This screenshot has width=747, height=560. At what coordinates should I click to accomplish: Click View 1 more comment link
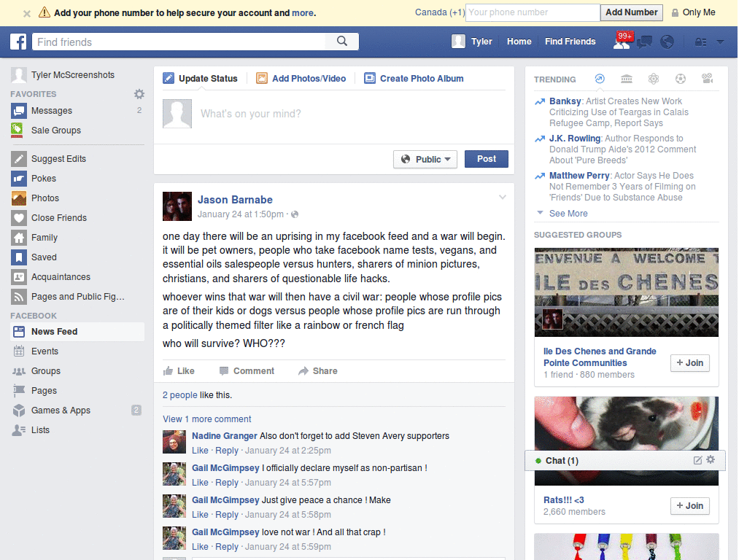tap(206, 419)
